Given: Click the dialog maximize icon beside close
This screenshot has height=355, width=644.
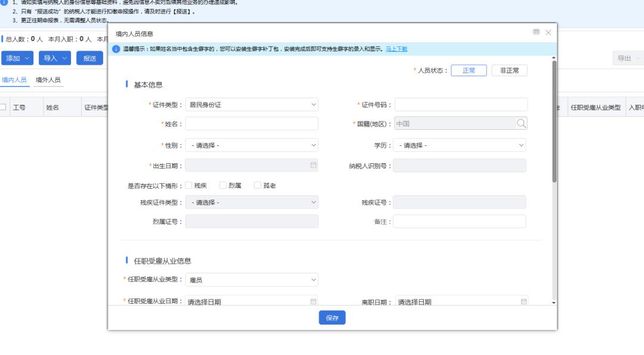Looking at the screenshot, I should pos(537,32).
